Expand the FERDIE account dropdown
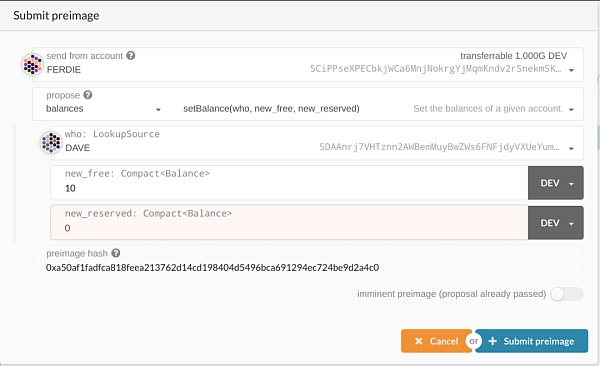The height and width of the screenshot is (366, 600). pos(571,70)
